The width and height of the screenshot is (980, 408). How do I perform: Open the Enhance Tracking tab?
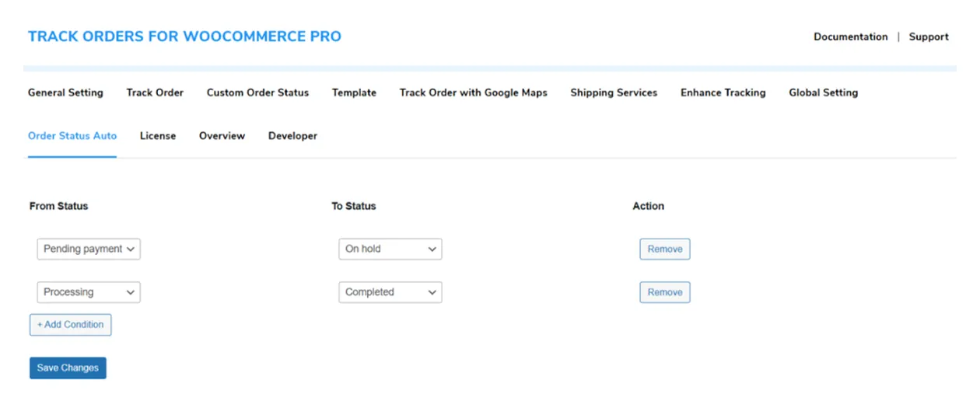(723, 92)
